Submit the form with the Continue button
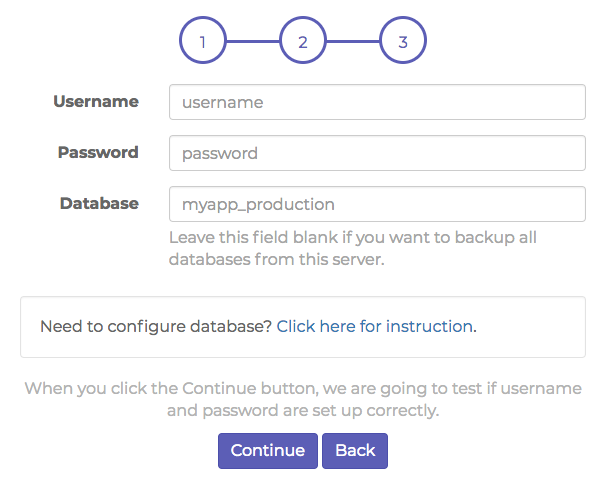Screen dimensions: 607x491 pos(268,451)
